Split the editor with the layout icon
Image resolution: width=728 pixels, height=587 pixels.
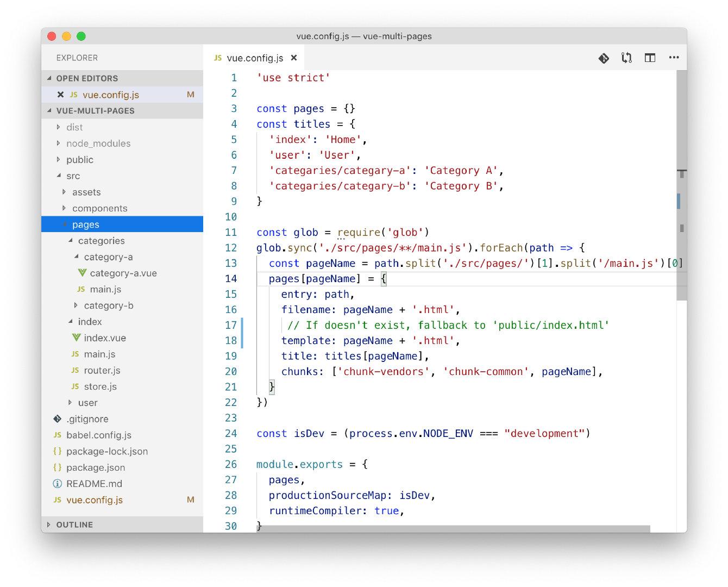(x=650, y=58)
